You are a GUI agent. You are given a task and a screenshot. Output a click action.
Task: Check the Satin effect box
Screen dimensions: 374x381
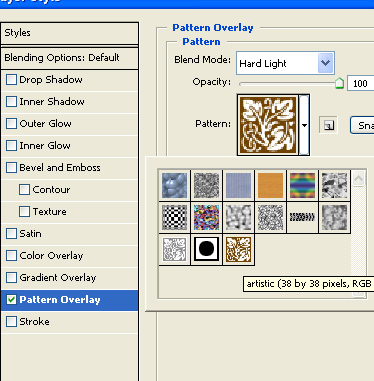pos(11,234)
